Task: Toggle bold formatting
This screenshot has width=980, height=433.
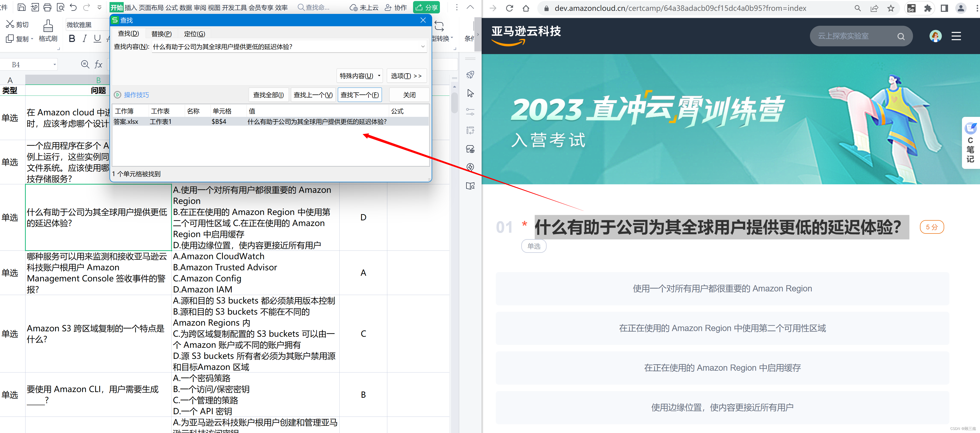Action: (72, 38)
